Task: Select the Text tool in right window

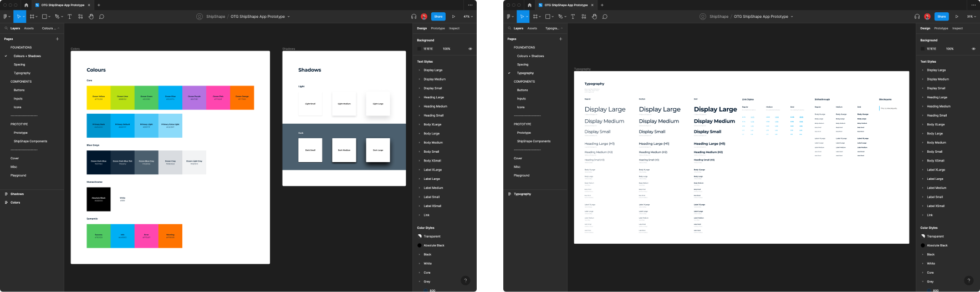Action: (x=573, y=17)
